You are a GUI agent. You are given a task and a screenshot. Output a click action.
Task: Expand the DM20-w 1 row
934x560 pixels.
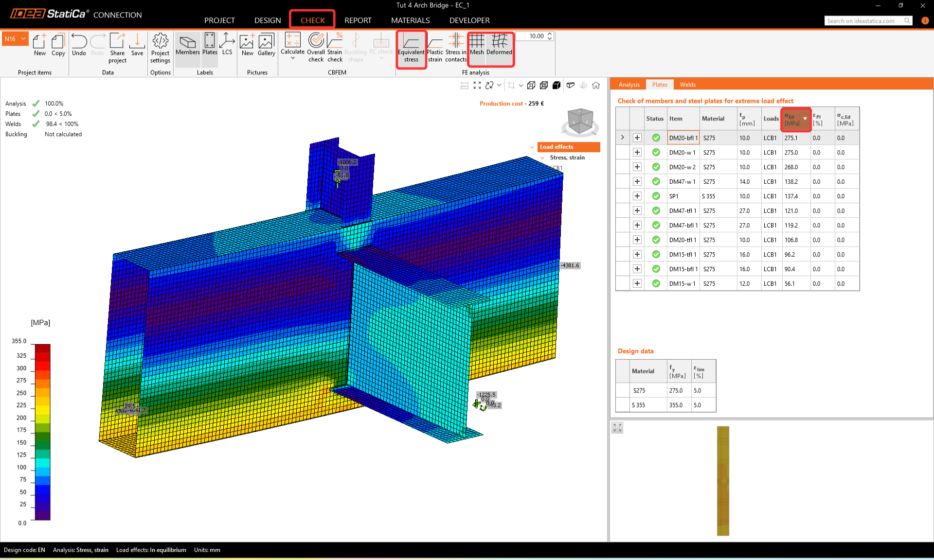(x=637, y=153)
